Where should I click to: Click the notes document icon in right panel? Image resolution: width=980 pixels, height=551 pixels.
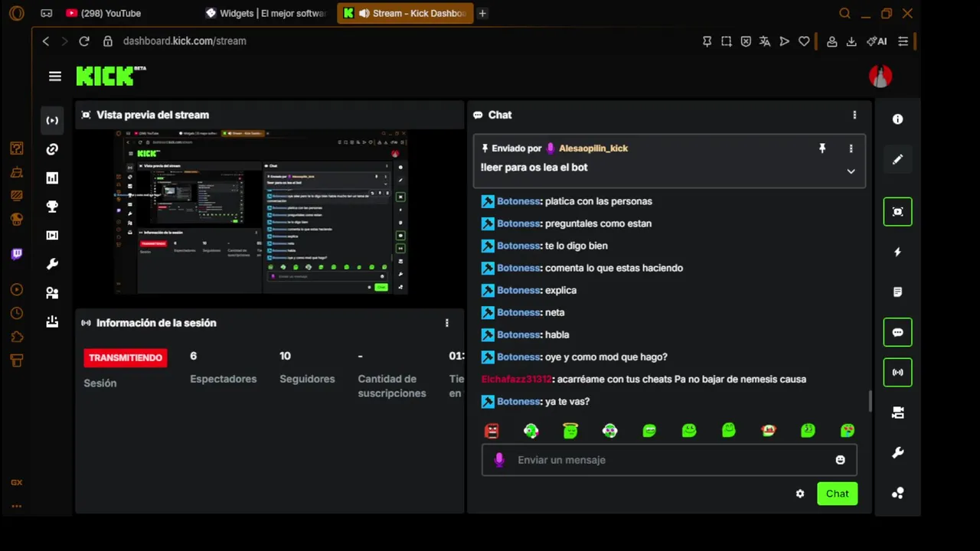click(x=897, y=292)
